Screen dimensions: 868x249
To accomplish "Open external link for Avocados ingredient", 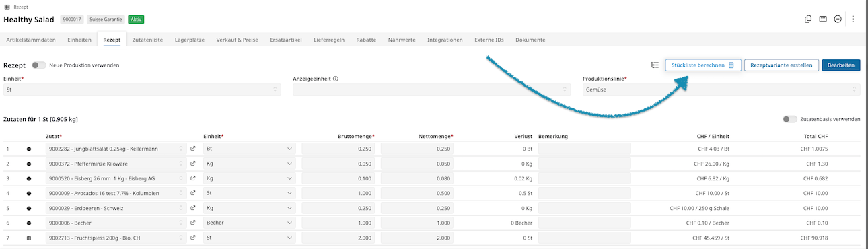I will [193, 193].
